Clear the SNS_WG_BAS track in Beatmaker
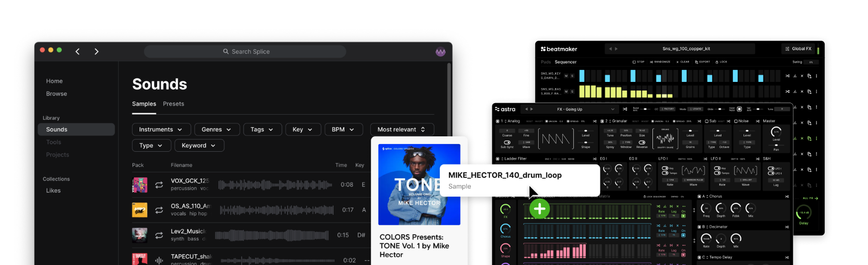Image resolution: width=868 pixels, height=265 pixels. point(802,92)
